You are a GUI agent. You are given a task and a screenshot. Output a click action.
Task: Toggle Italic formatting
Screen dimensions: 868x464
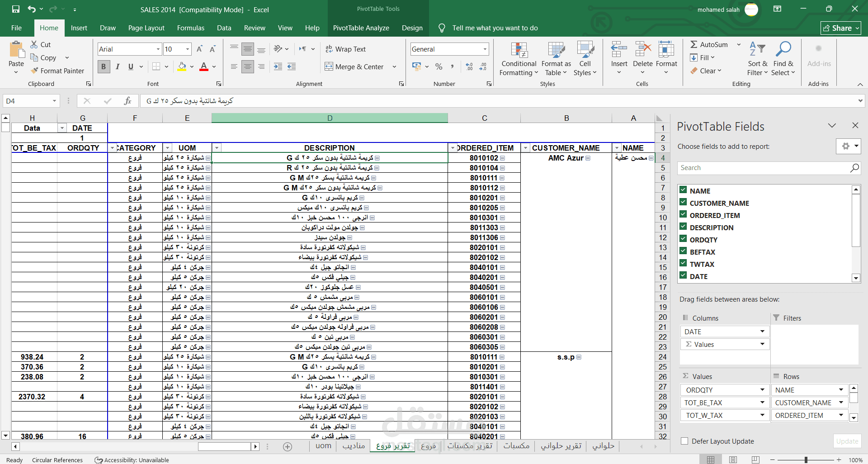coord(118,66)
